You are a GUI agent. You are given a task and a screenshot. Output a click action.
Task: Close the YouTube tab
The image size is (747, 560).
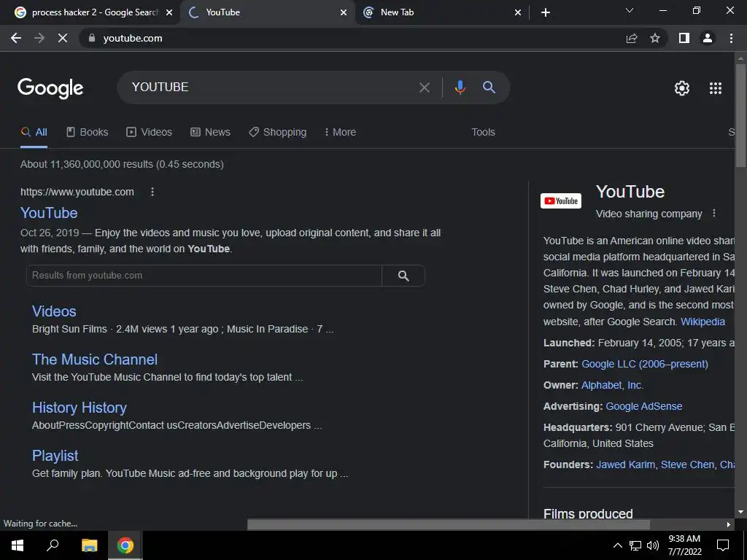(x=344, y=13)
